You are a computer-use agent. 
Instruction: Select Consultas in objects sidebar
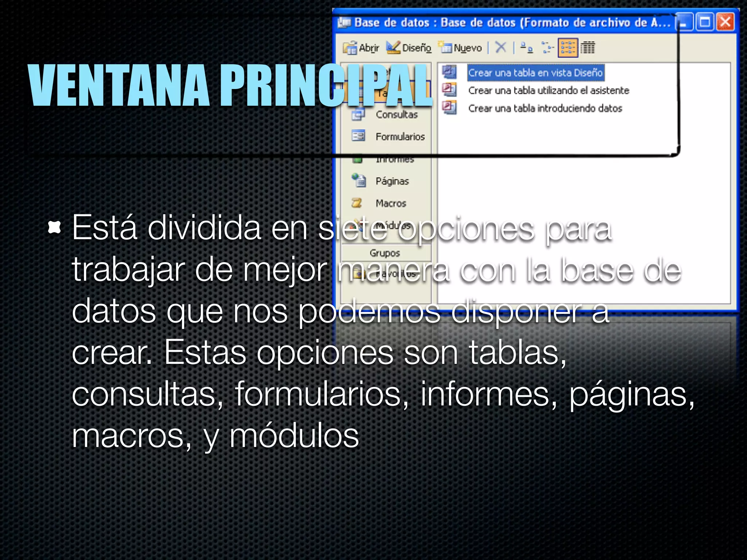tap(396, 115)
